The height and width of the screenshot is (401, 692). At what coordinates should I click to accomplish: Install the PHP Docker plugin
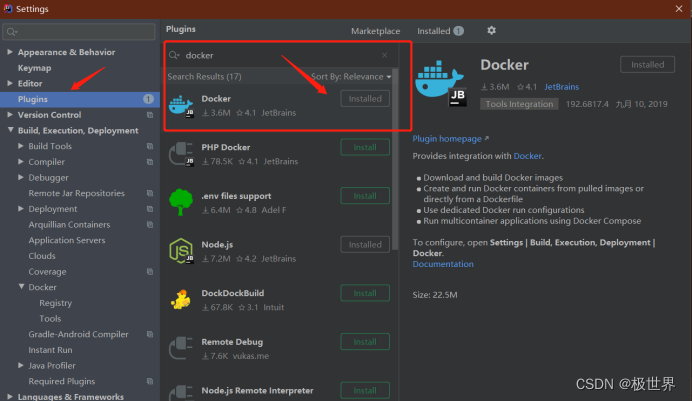point(365,147)
